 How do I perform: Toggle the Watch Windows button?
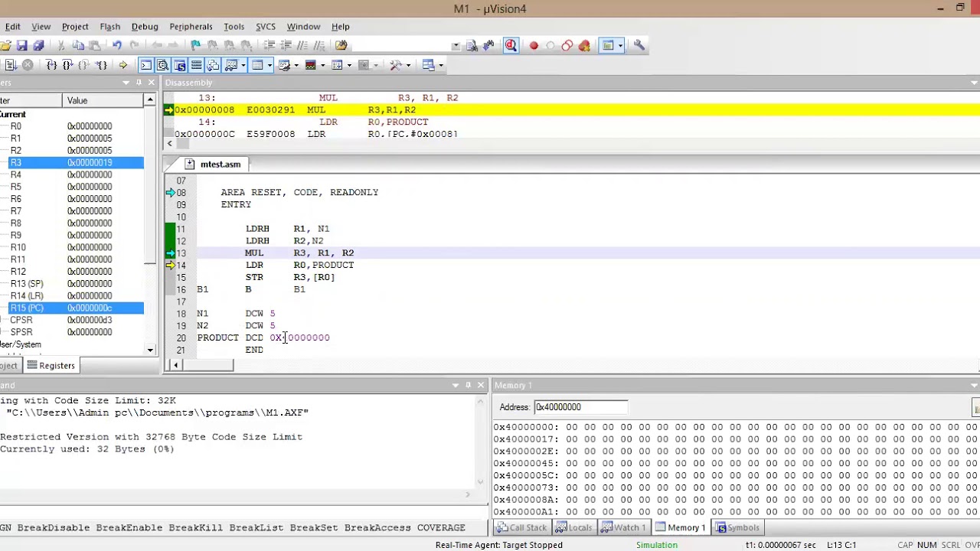click(231, 65)
